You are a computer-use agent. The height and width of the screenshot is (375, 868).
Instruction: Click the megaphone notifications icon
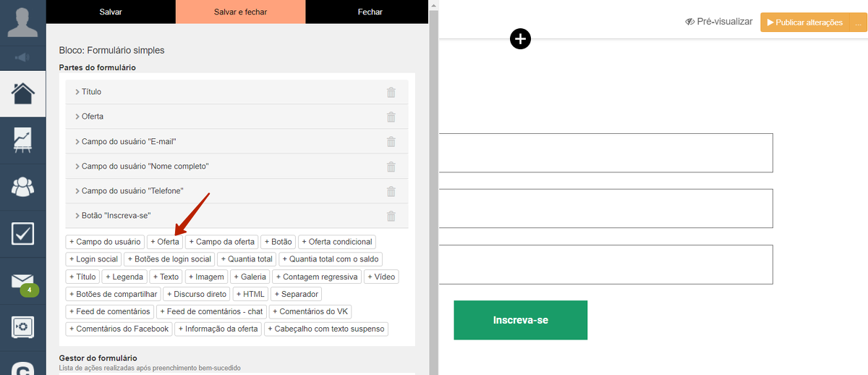[x=22, y=57]
